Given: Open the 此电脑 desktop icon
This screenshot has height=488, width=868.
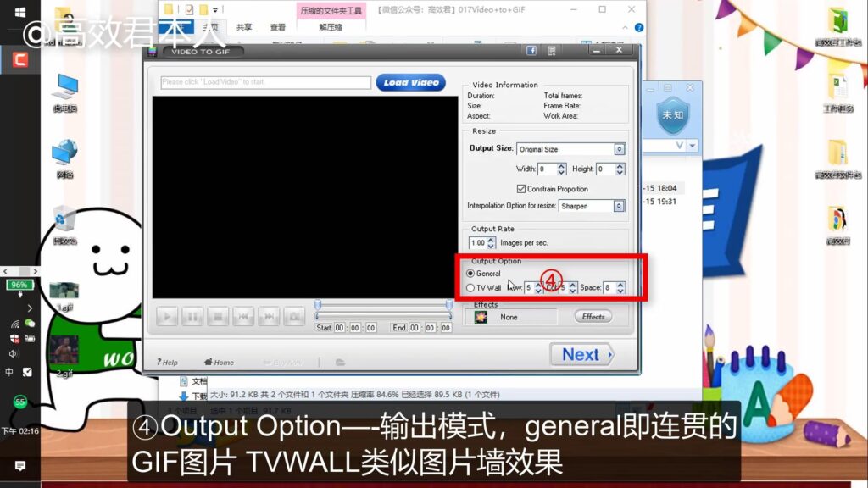Looking at the screenshot, I should coord(64,93).
